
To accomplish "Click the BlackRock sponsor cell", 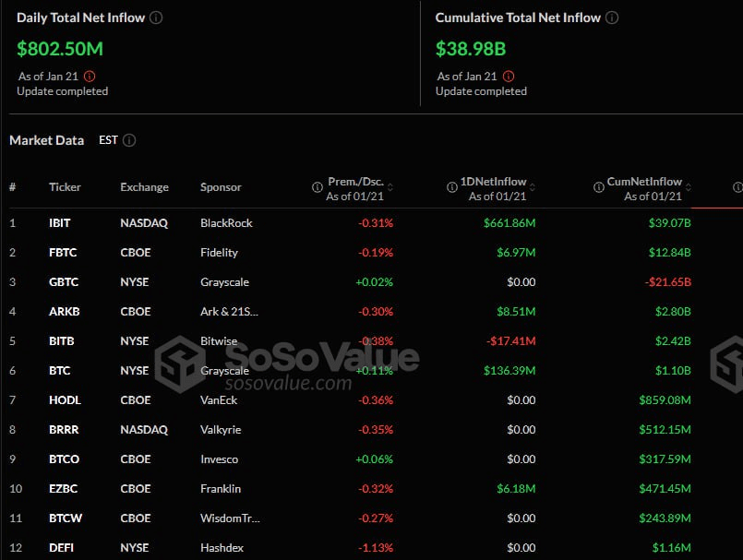I will pyautogui.click(x=226, y=223).
